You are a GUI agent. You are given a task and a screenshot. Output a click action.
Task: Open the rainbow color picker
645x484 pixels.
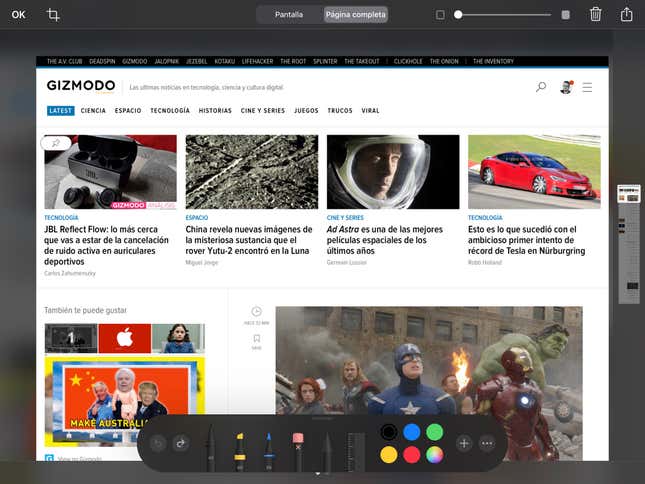[x=435, y=455]
